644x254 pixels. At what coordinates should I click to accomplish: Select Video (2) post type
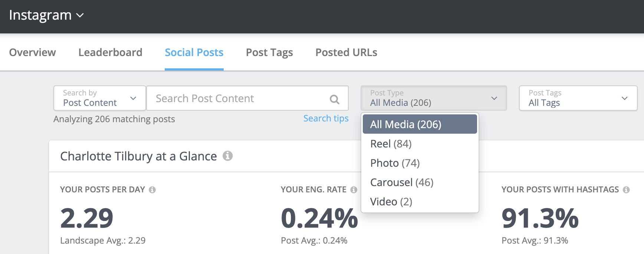(391, 202)
